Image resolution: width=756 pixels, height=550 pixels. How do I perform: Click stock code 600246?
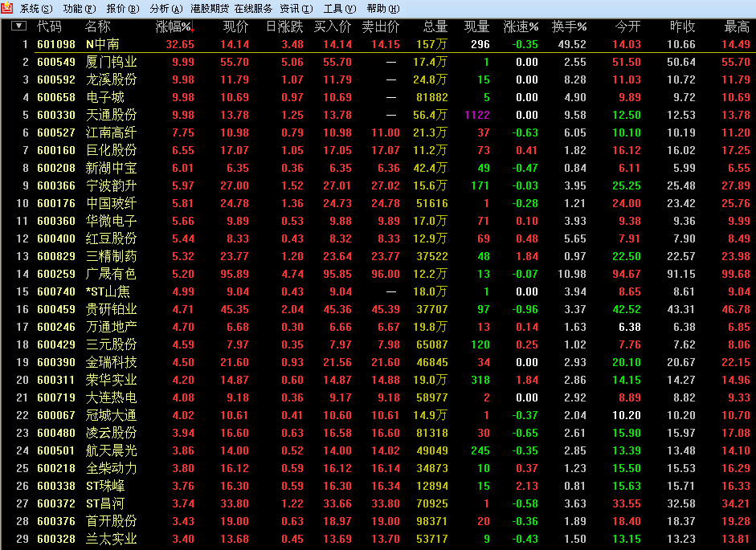56,328
